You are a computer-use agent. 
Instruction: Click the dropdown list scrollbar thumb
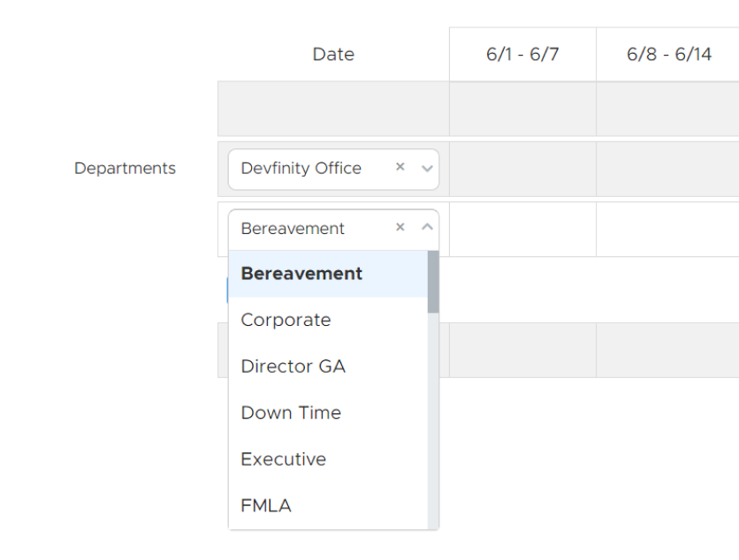[433, 282]
